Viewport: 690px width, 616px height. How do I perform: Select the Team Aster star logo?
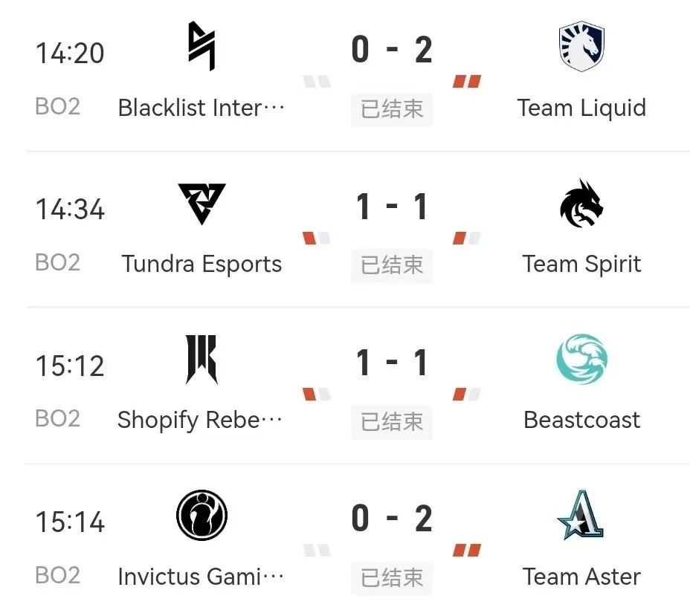(581, 515)
